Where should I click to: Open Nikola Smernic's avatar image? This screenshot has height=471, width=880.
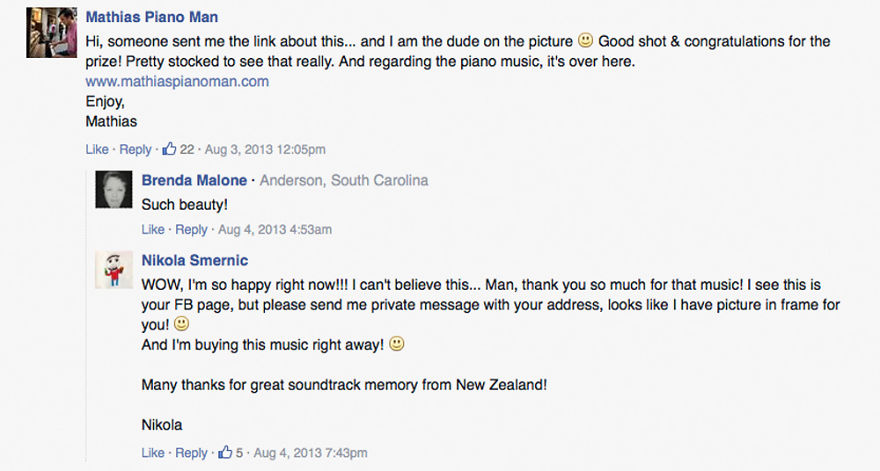click(114, 269)
